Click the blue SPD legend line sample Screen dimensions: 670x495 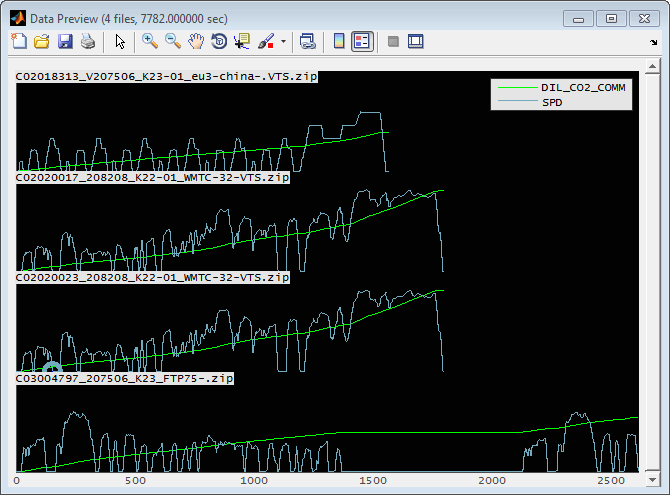(x=517, y=101)
